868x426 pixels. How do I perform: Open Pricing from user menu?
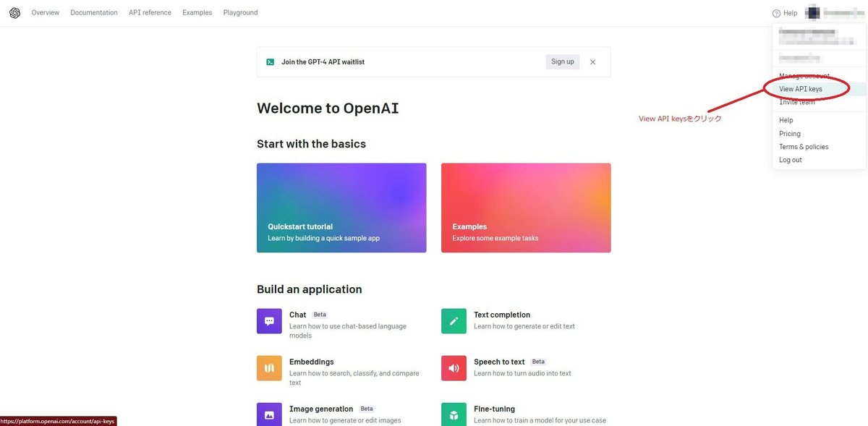[x=819, y=134]
